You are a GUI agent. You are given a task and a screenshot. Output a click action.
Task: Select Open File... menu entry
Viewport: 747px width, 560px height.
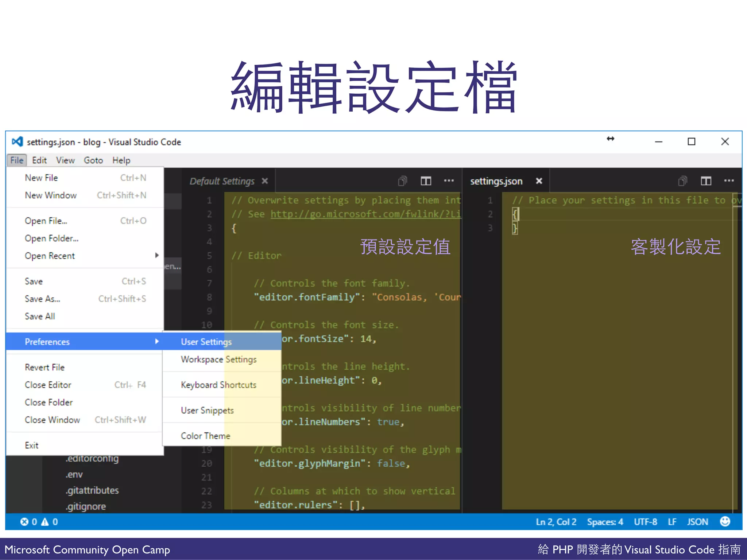[x=85, y=221]
